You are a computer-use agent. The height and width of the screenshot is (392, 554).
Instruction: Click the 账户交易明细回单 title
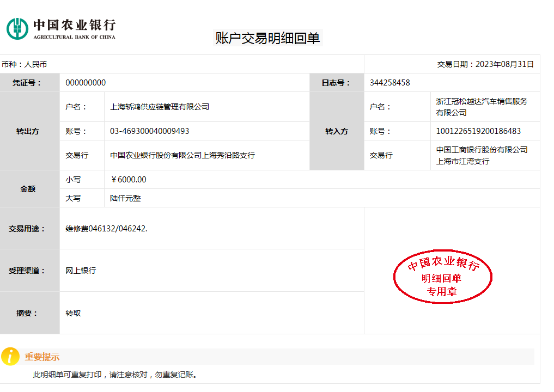tap(267, 38)
